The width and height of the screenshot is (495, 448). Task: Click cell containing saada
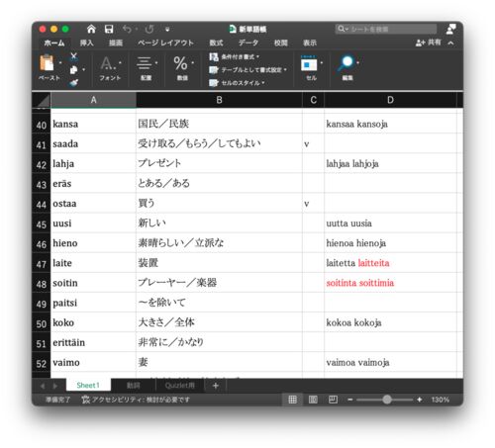click(93, 143)
